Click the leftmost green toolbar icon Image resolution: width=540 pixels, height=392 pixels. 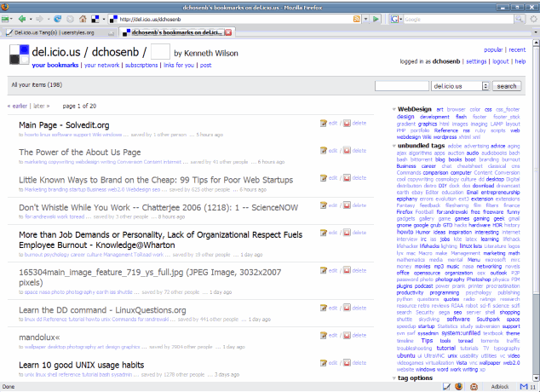point(5,19)
